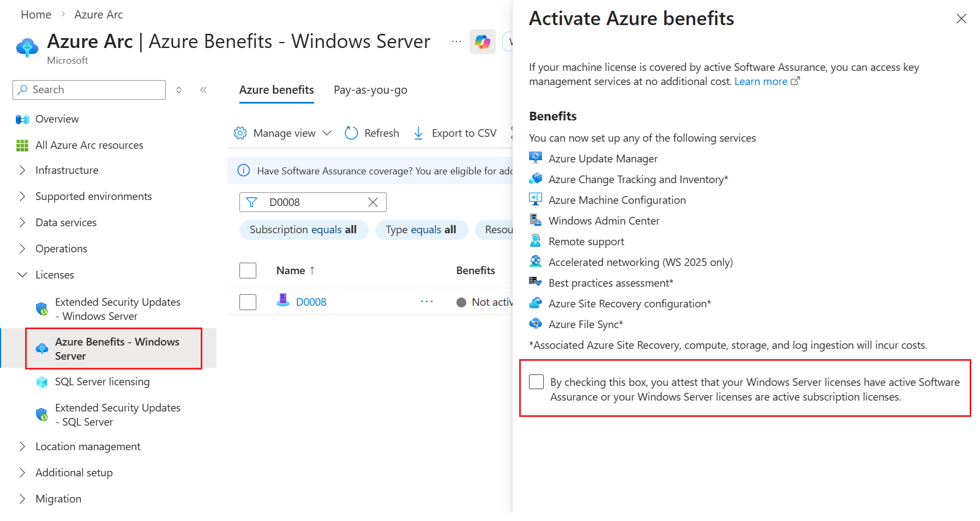
Task: Check the Software Assurance attestation checkbox
Action: click(537, 381)
